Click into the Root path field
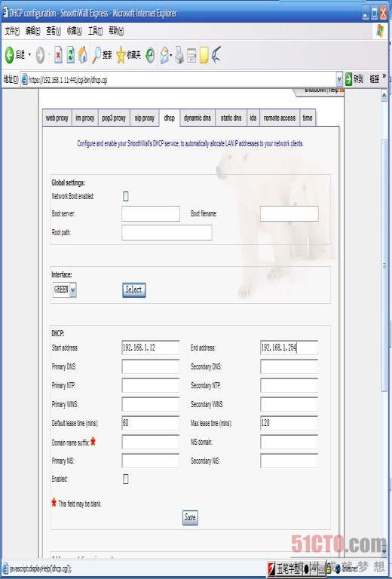This screenshot has width=392, height=579. click(x=167, y=233)
